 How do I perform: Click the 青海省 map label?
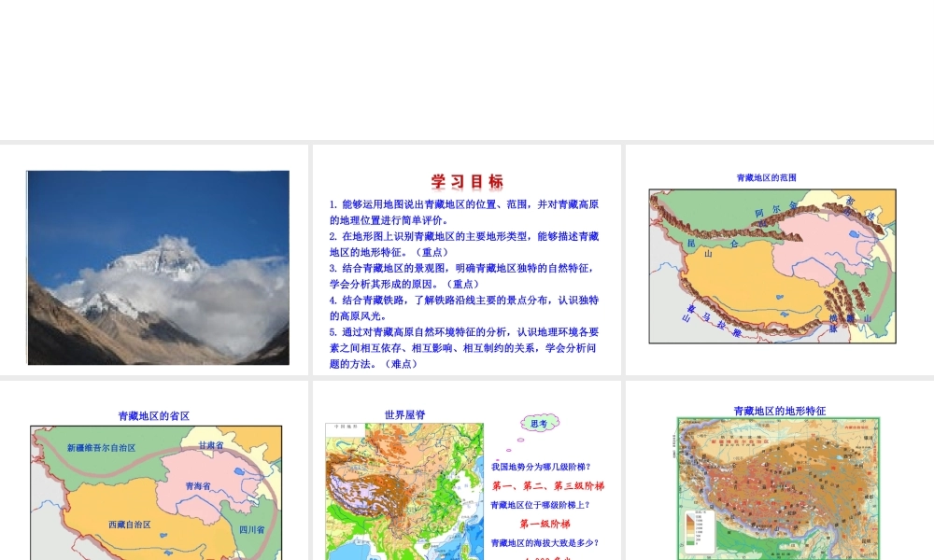[x=198, y=485]
